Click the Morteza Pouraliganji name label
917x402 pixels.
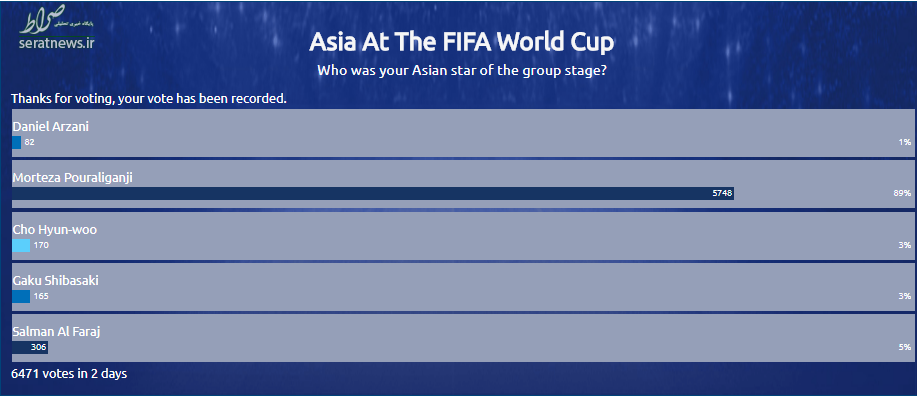tap(73, 178)
